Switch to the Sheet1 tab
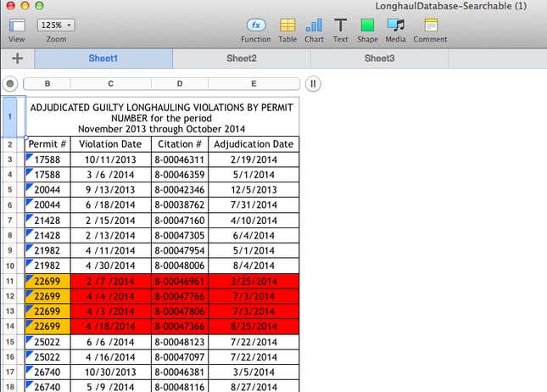Screen dimensions: 547x392 103,59
